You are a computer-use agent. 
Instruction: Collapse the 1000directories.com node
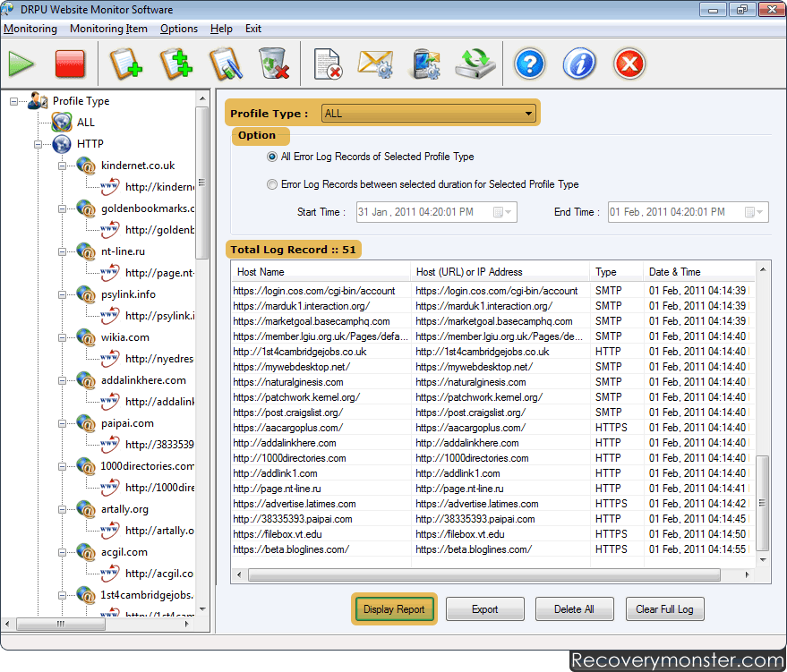point(62,466)
